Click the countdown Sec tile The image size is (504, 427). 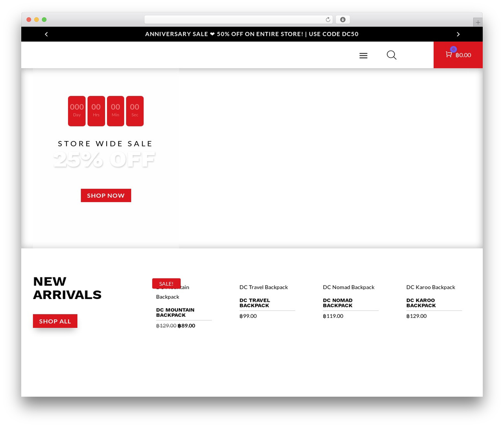[x=135, y=111]
